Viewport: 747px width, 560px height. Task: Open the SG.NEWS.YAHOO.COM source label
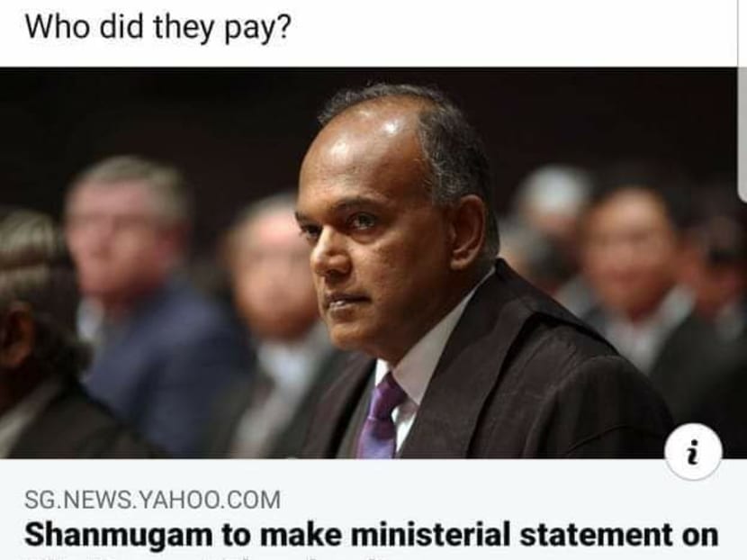point(152,500)
